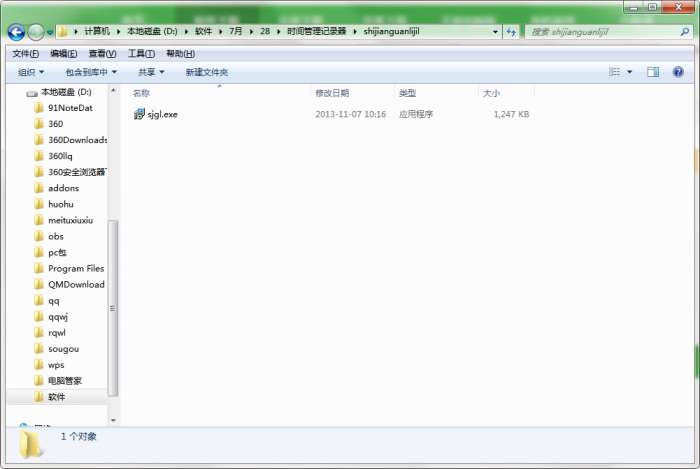Click the 电脑管家 folder icon in sidebar
The image size is (700, 469).
click(39, 381)
